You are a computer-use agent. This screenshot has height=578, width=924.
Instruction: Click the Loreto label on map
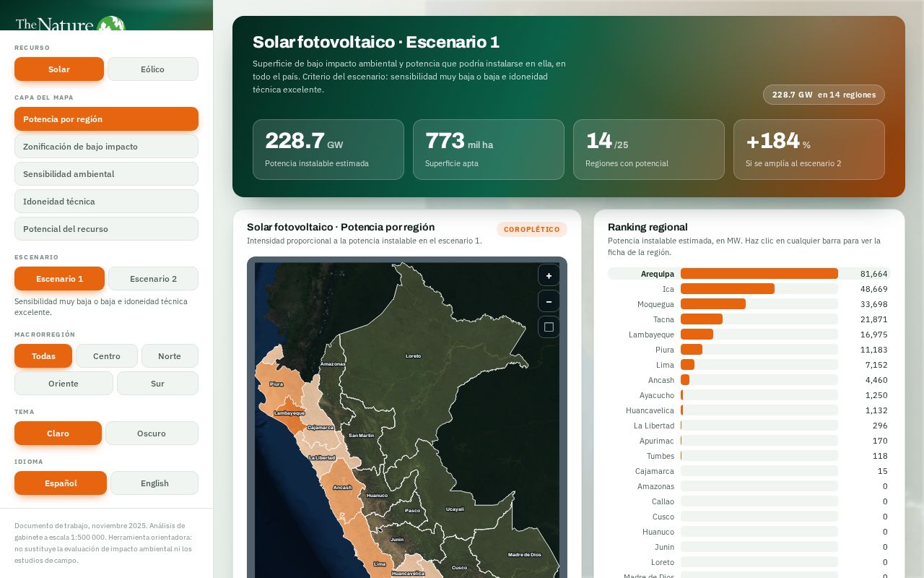414,355
